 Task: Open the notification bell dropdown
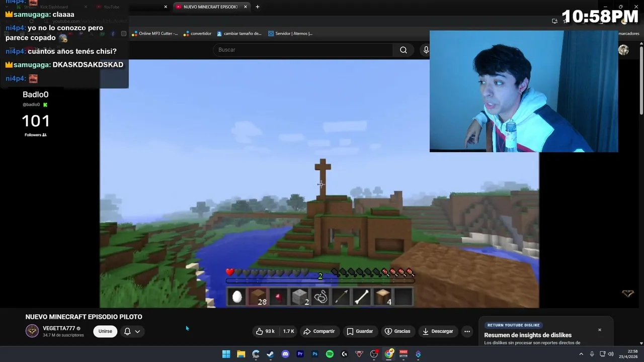[132, 331]
